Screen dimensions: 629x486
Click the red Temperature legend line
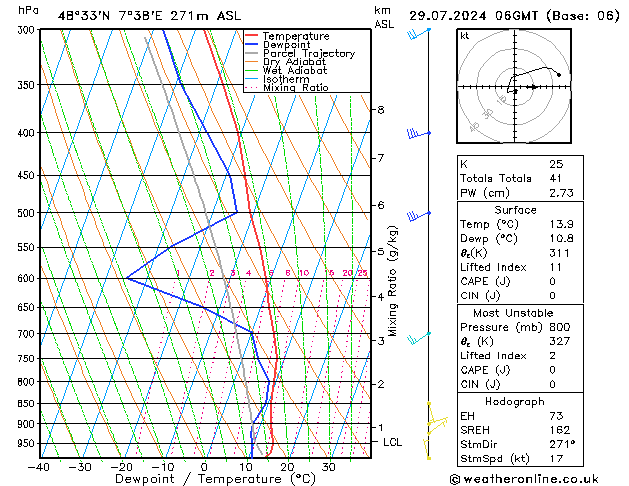coord(251,36)
